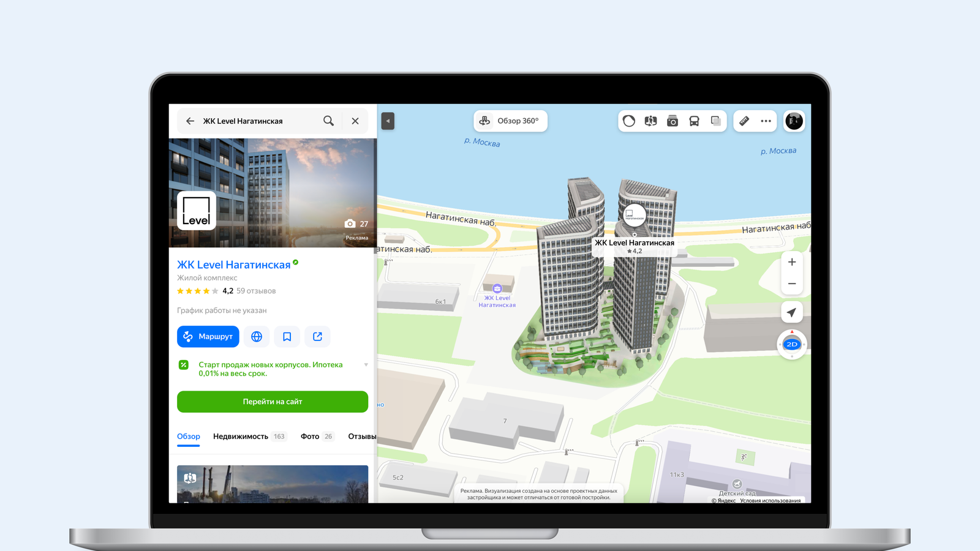Select the Обзор tab
980x551 pixels.
(x=189, y=437)
